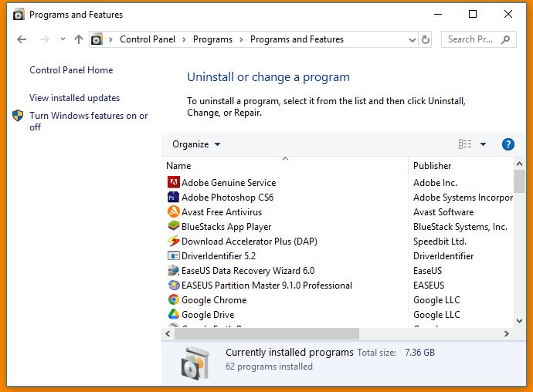
Task: Click the scroll up arrow
Action: (x=519, y=164)
